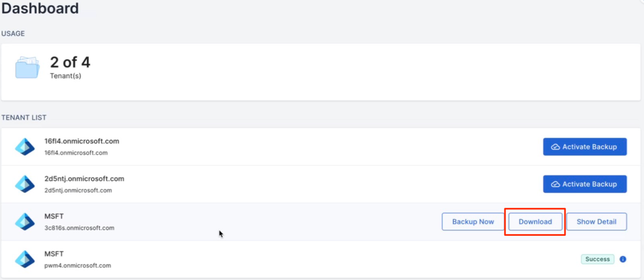Viewport: 644px width, 280px height.
Task: Click the USAGE section header
Action: click(13, 33)
